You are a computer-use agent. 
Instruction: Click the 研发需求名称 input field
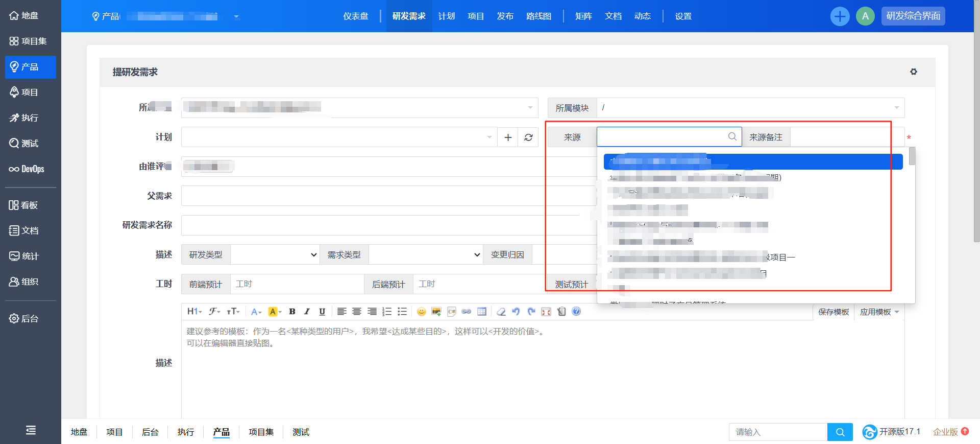[389, 225]
